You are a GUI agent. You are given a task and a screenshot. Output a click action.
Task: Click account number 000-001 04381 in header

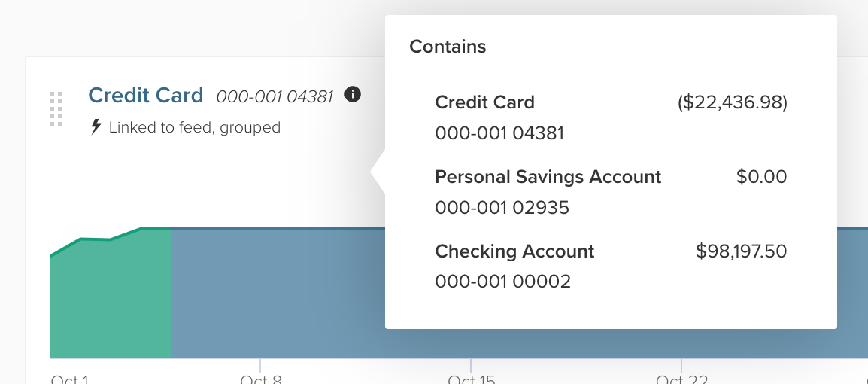click(275, 96)
